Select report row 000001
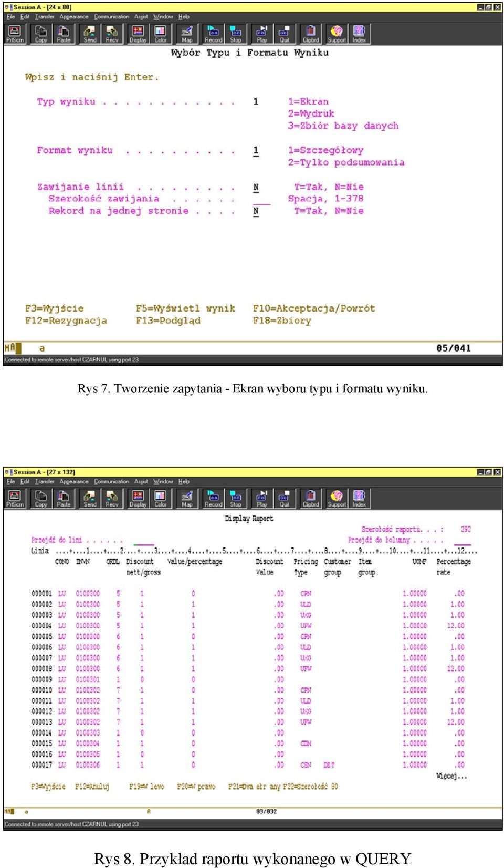This screenshot has width=504, height=868. [x=248, y=594]
